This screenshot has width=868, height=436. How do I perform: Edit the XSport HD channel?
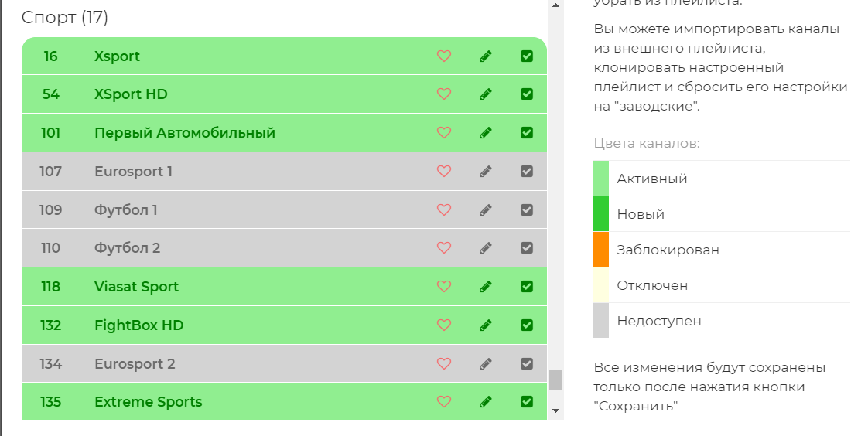click(486, 94)
